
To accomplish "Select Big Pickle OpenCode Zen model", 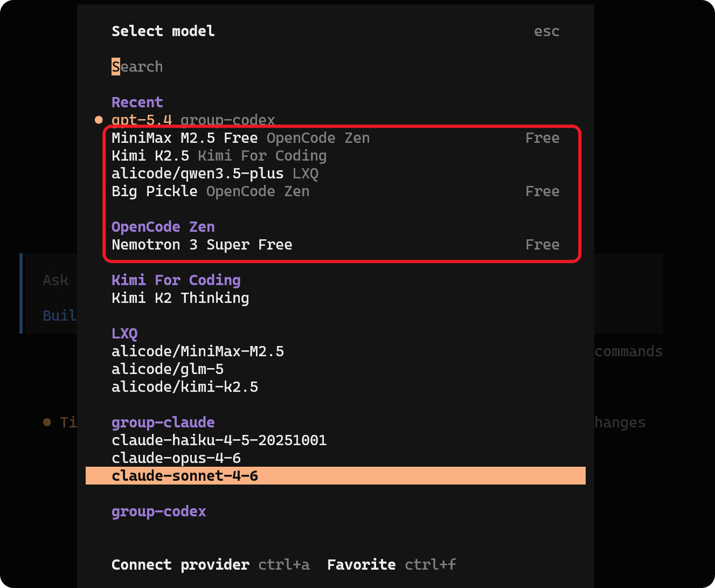I will pos(155,191).
